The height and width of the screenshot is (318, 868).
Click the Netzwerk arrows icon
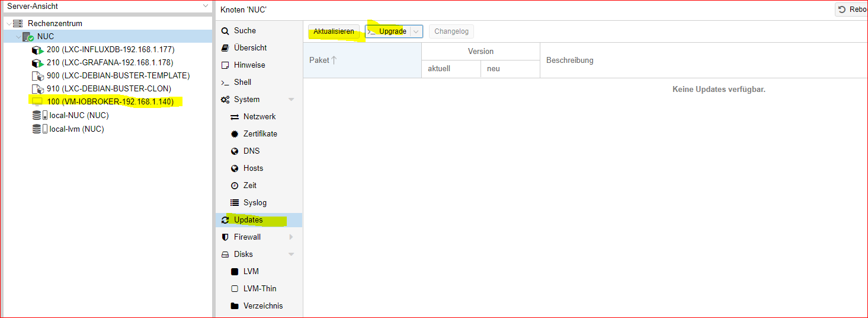(235, 117)
